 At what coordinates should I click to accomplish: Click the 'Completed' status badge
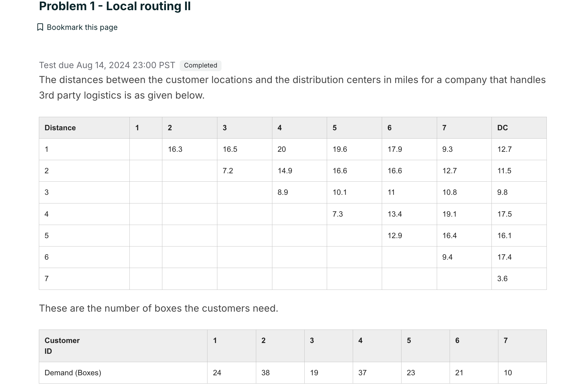point(200,65)
